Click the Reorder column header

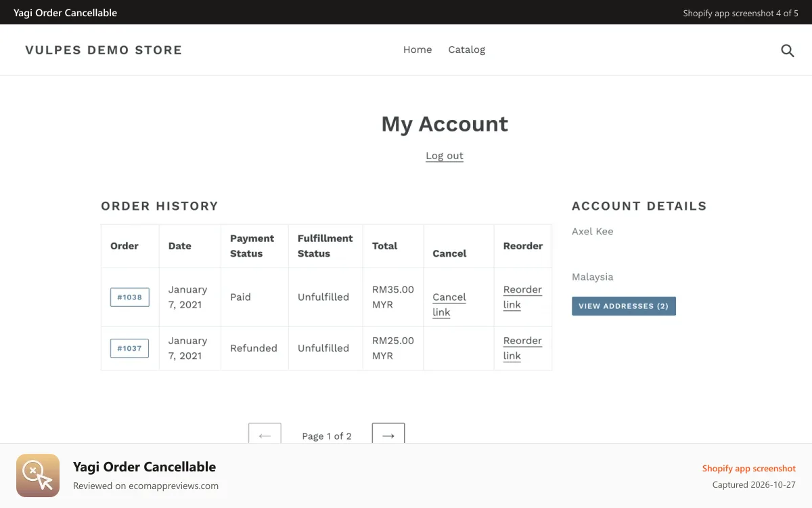[523, 246]
